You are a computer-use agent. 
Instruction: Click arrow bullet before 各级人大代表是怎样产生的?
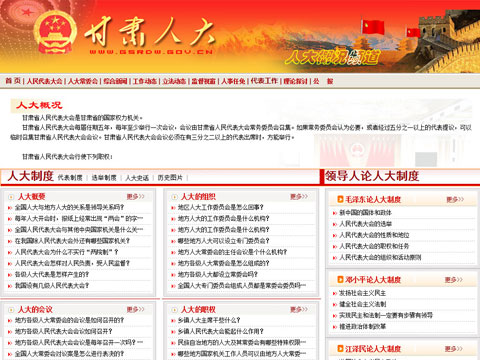10,275
